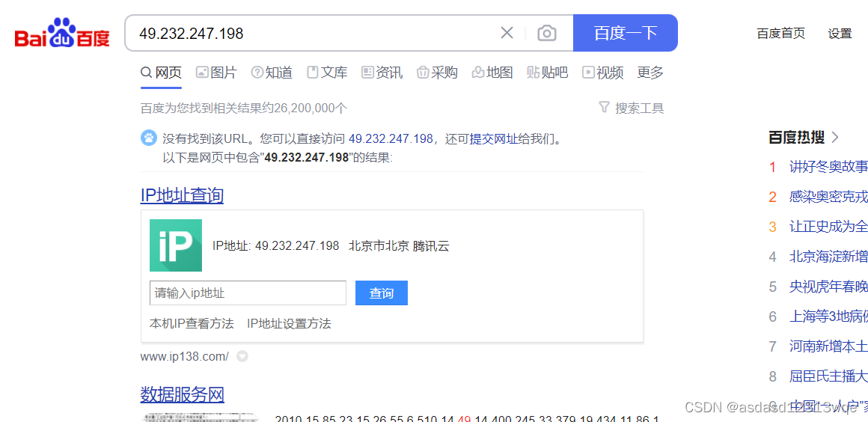This screenshot has width=868, height=422.
Task: Open hot search item 北京海淀新增
Action: (x=828, y=257)
